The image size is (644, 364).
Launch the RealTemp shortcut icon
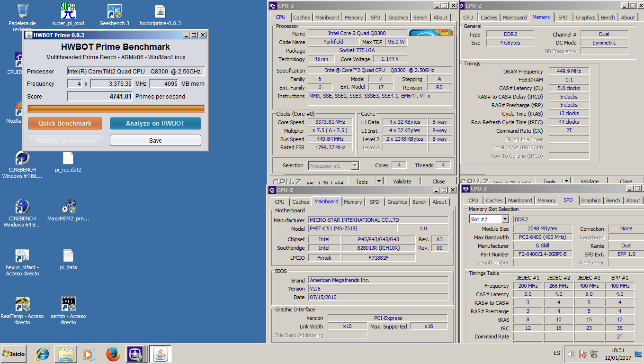click(x=22, y=305)
